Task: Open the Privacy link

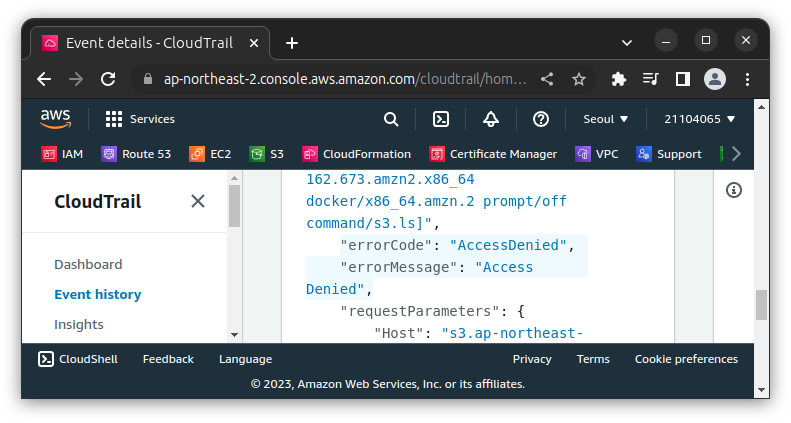Action: click(532, 359)
